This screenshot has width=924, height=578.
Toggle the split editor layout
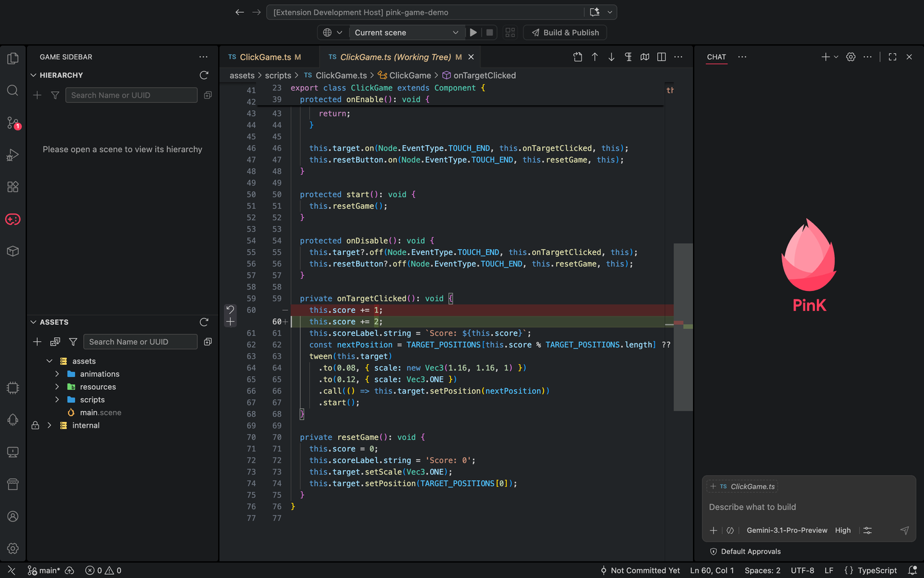[662, 57]
